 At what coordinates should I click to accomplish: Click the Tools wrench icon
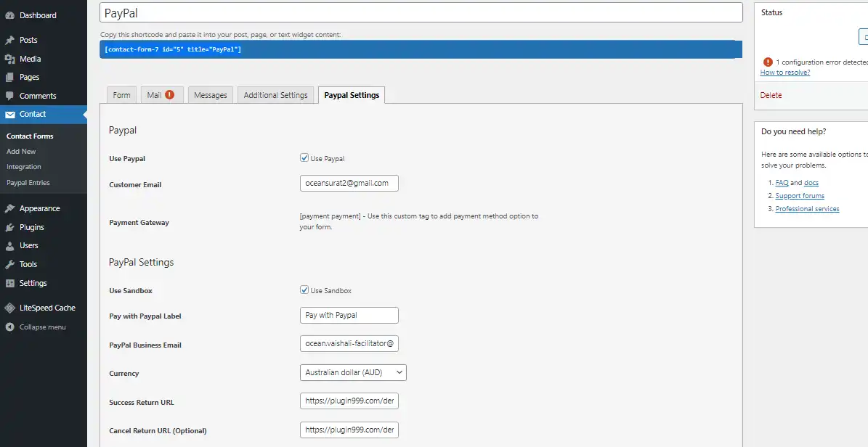(9, 264)
